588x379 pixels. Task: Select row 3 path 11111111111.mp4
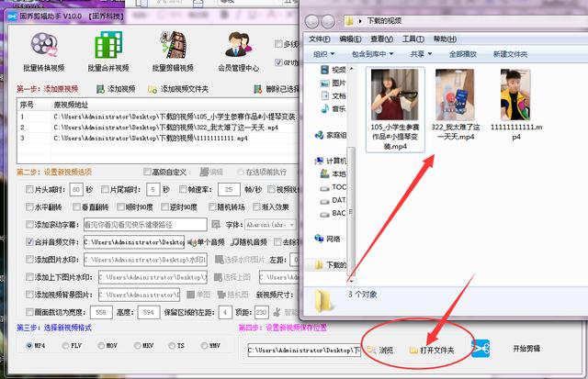151,139
